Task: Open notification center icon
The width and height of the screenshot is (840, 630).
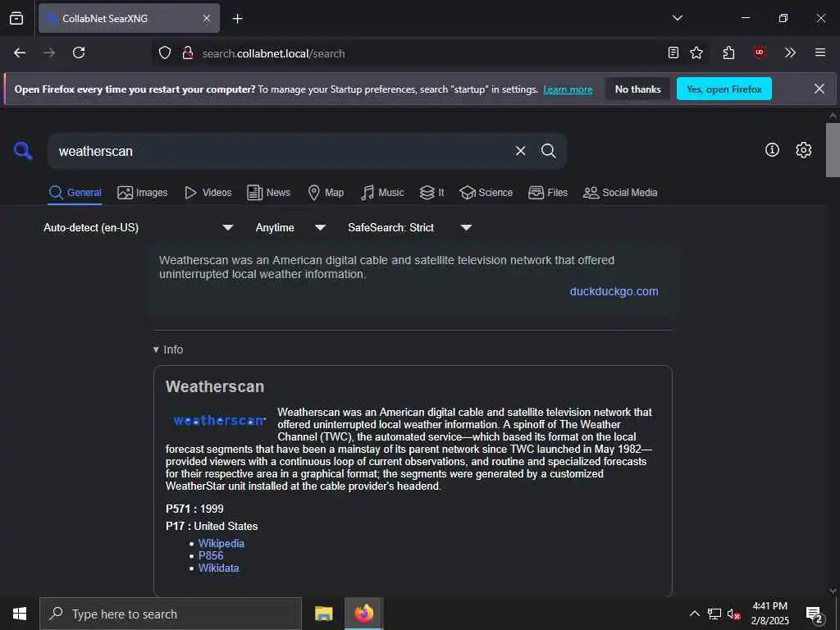Action: point(815,614)
